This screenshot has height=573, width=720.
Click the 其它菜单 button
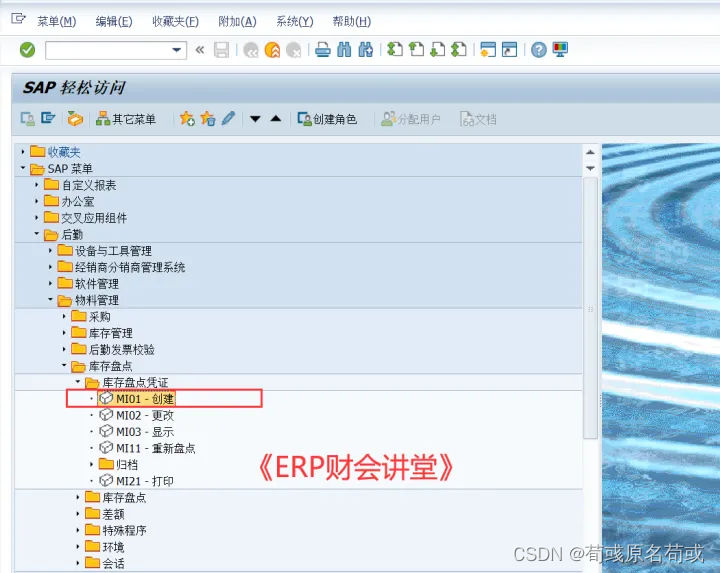pyautogui.click(x=126, y=119)
